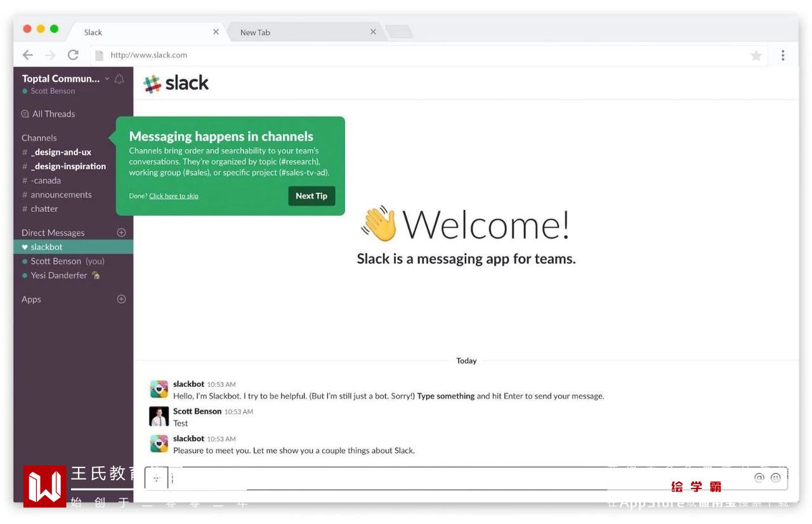Click the Next Tip button

[311, 196]
